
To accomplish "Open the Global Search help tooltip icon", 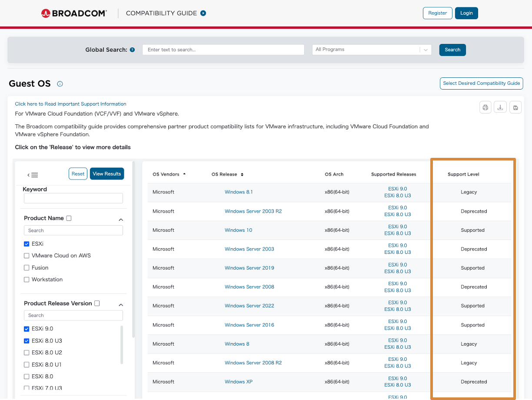I will [x=132, y=49].
